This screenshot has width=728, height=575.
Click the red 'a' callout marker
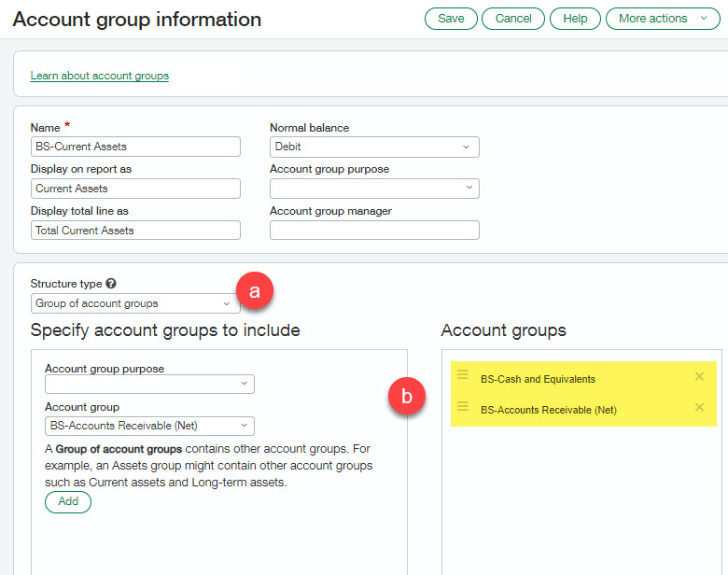(x=256, y=291)
